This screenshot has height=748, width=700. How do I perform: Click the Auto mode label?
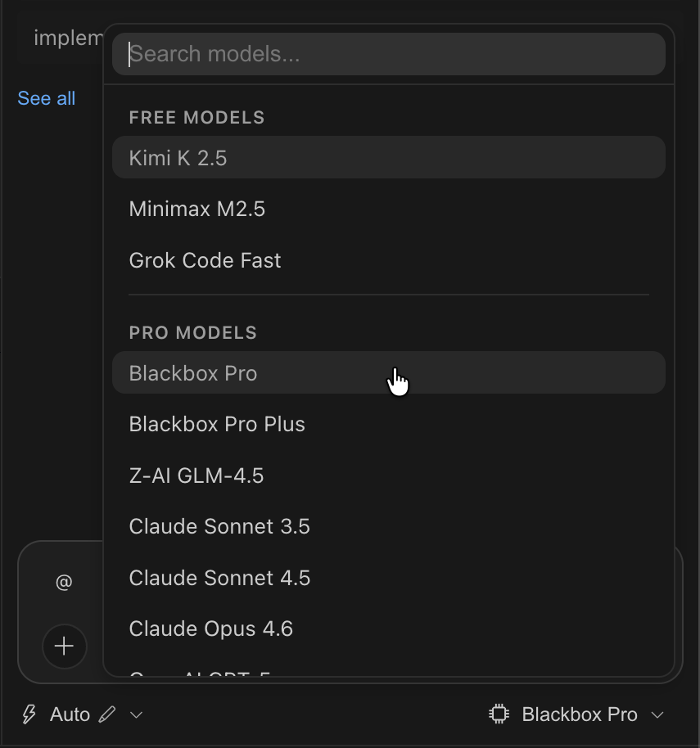[70, 714]
